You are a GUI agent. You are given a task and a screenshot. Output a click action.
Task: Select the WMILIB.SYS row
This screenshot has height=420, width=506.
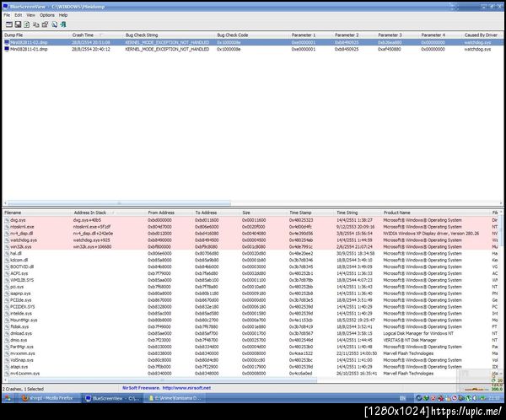[x=250, y=280]
